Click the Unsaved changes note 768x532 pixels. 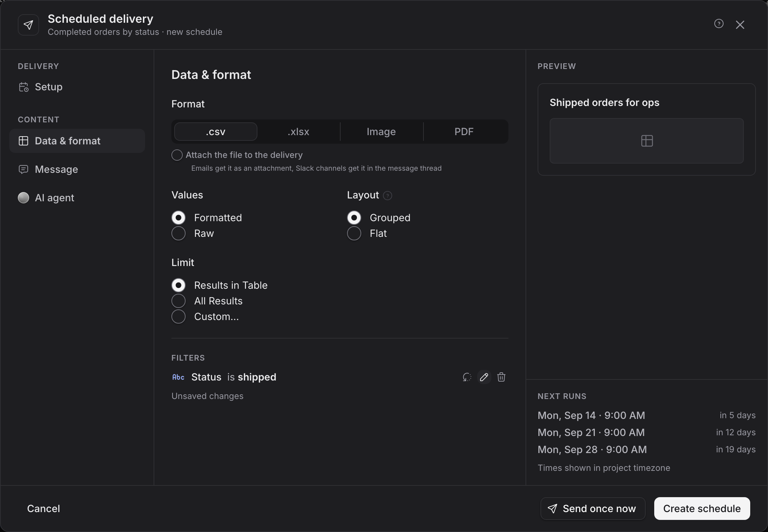207,396
